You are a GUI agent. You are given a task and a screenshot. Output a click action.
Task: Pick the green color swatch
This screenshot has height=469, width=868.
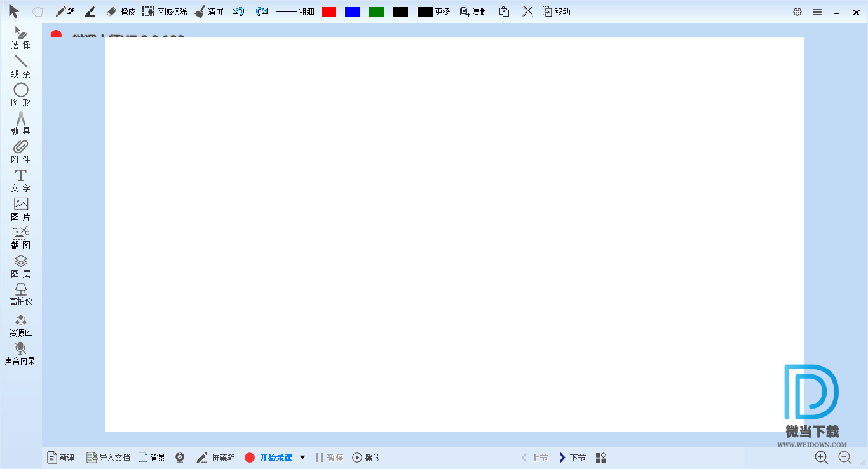(x=376, y=11)
